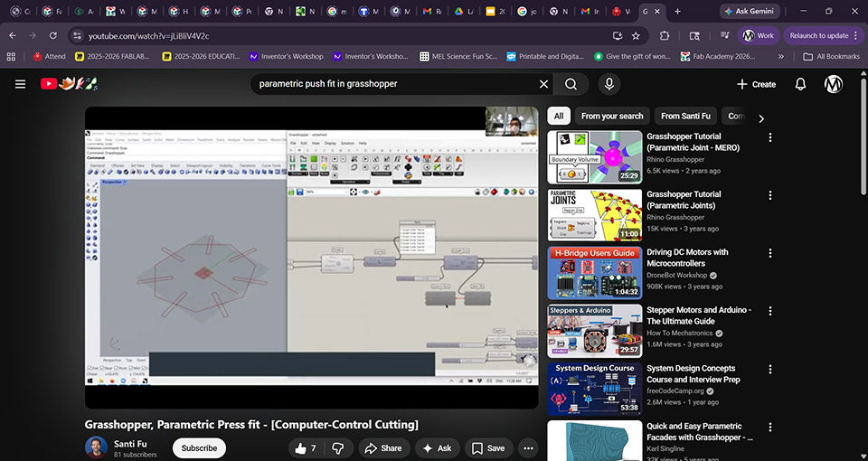Select the From Santi Fu chip
Viewport: 868px width, 461px height.
click(x=685, y=117)
